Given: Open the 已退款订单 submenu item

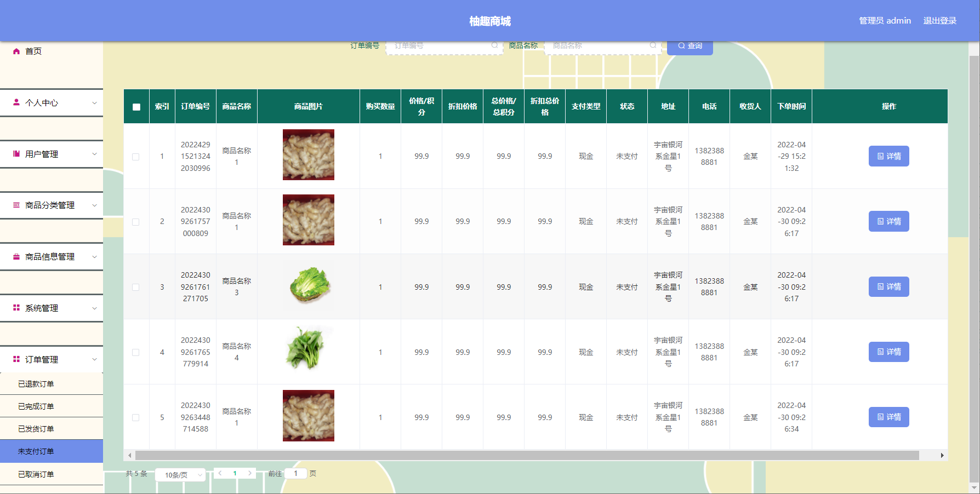Looking at the screenshot, I should click(x=36, y=384).
